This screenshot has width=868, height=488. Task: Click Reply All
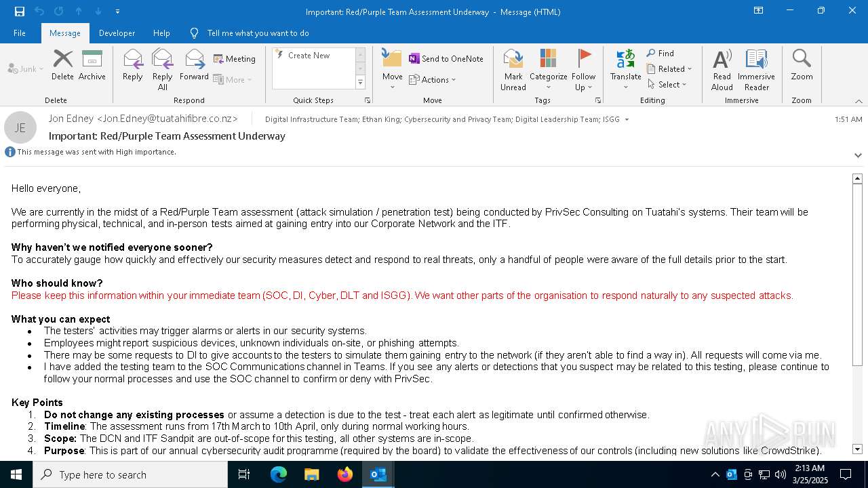(x=163, y=70)
